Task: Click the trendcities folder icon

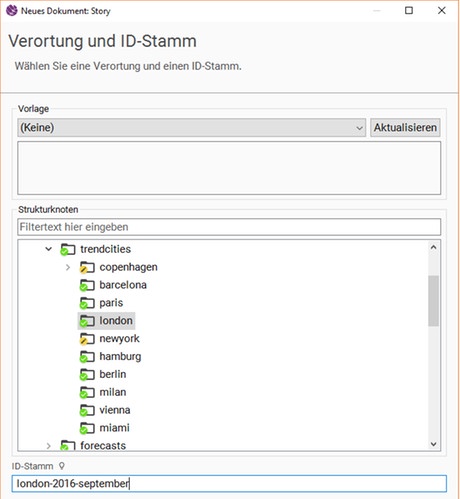Action: click(68, 249)
